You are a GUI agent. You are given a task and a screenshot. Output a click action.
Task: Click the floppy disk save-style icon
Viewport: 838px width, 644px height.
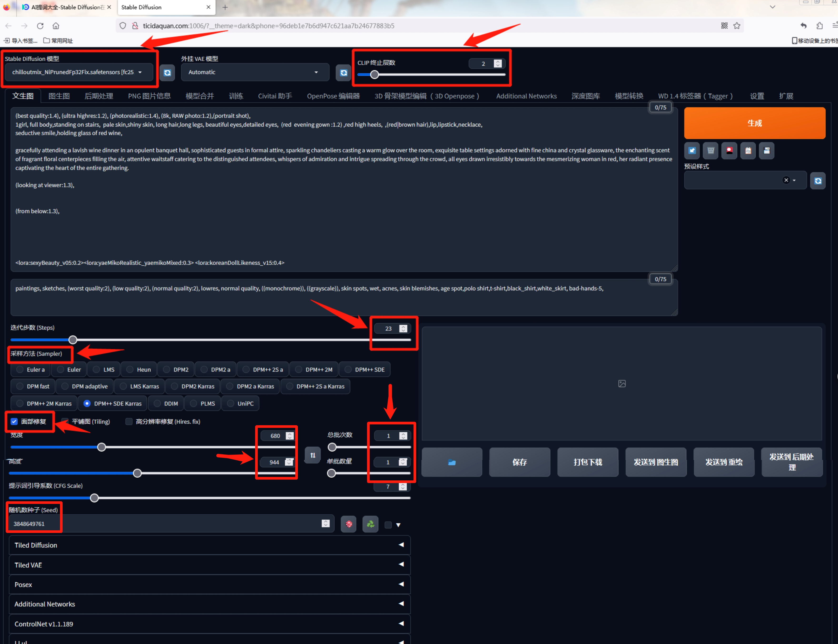(766, 150)
